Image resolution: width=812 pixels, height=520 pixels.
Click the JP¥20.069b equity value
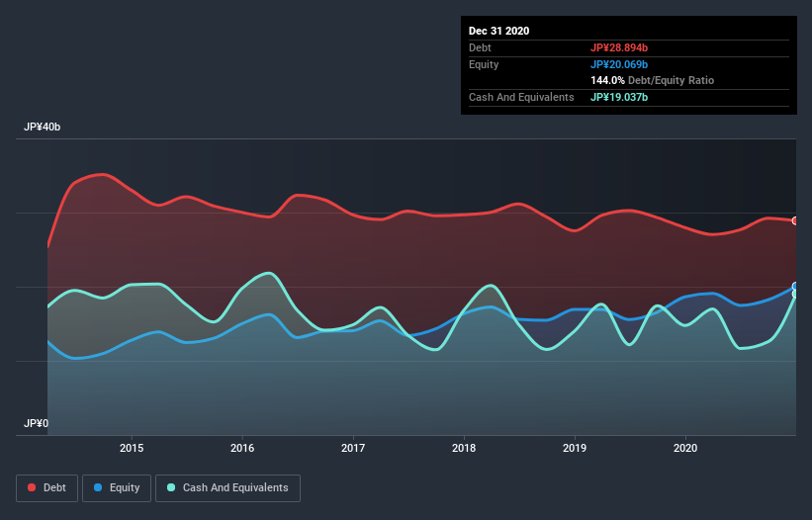[619, 64]
